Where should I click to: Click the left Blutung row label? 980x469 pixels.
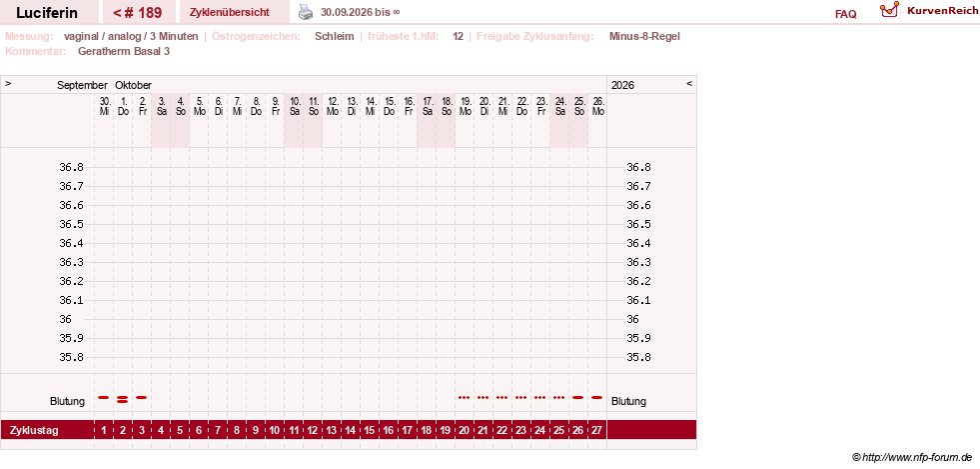[x=68, y=401]
